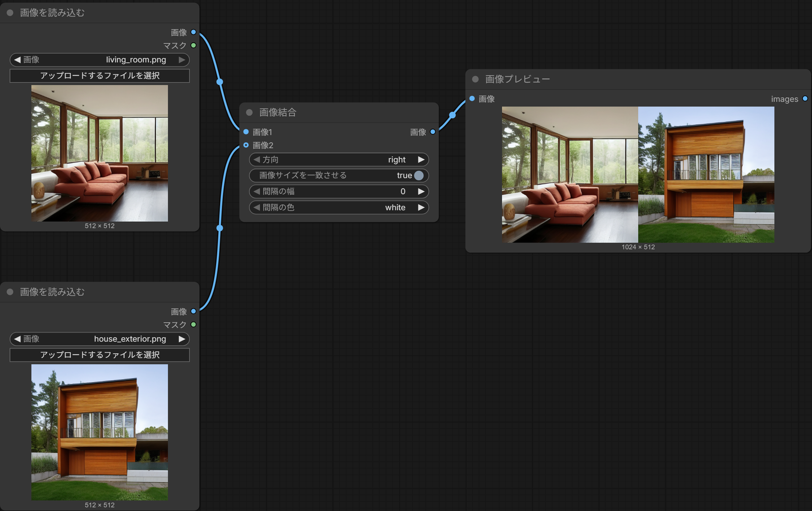Click the 間隔の幅 value 0 field

click(339, 192)
